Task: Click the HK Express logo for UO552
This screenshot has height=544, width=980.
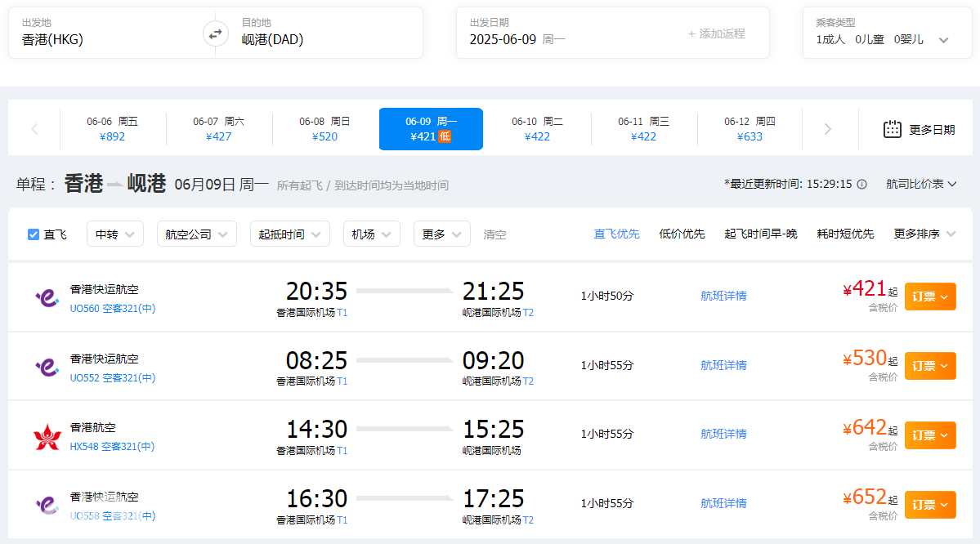Action: [x=47, y=368]
